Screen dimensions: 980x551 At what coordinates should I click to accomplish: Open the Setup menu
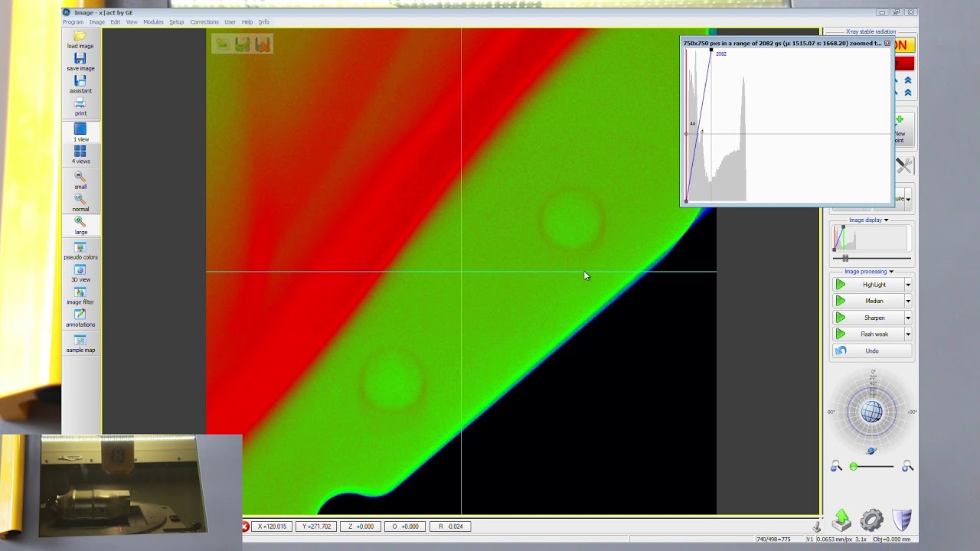pos(177,22)
